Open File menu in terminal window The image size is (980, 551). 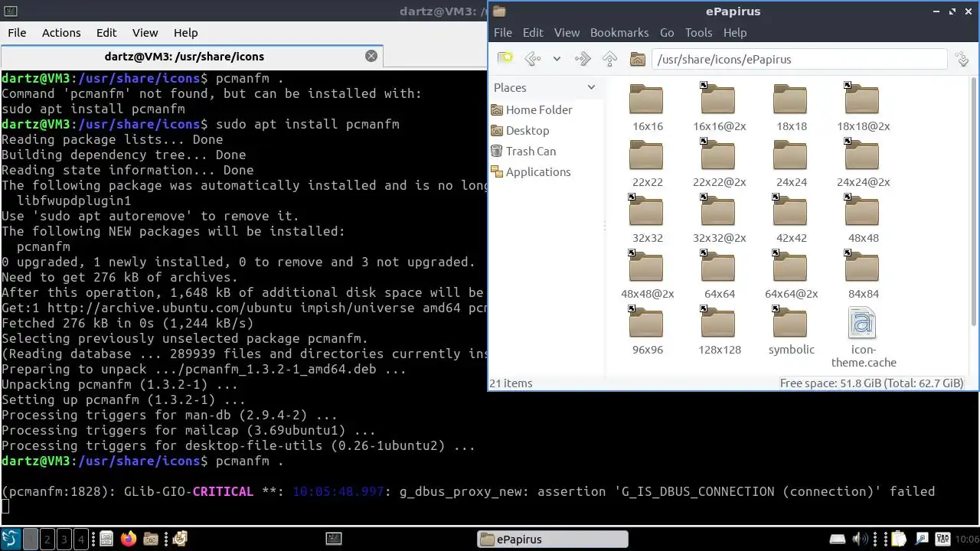pos(17,33)
